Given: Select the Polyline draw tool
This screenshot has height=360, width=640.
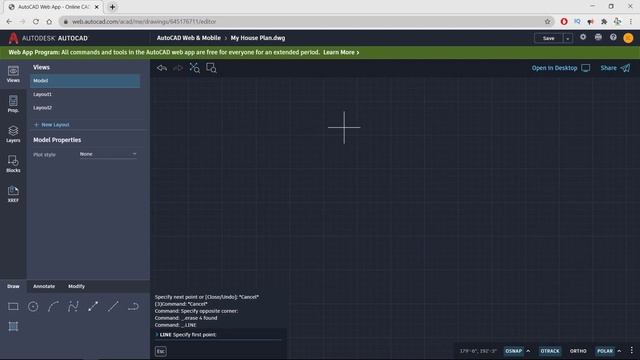Looking at the screenshot, I should 73,306.
